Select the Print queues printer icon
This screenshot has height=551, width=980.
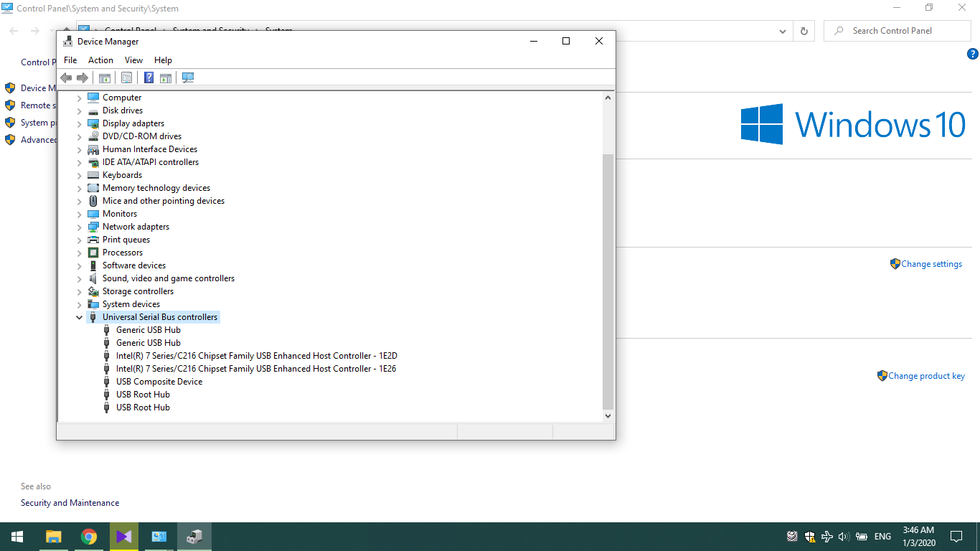[93, 240]
